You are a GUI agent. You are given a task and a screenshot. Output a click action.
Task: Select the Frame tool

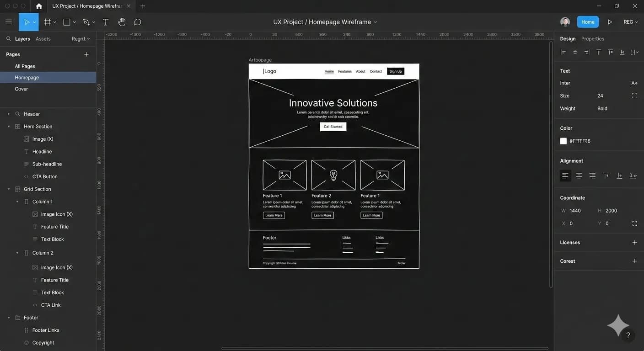[x=46, y=21]
